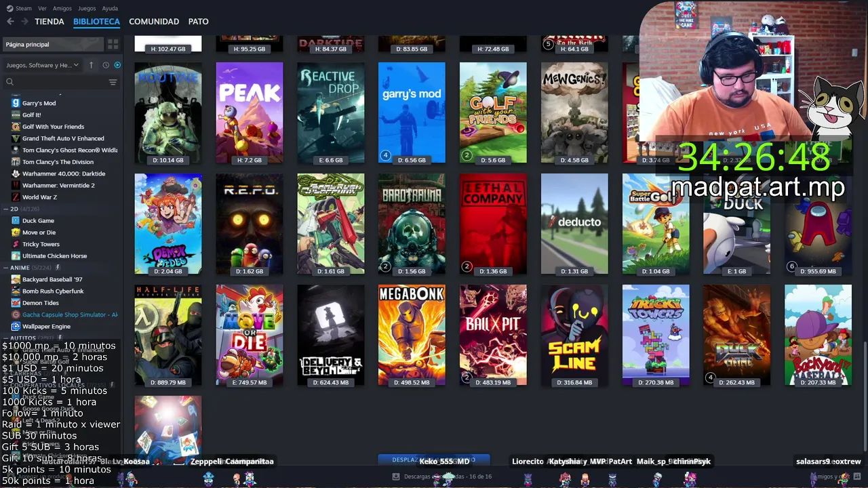Select Backyard Baseball '97 in sidebar
This screenshot has height=488, width=868.
[x=52, y=279]
